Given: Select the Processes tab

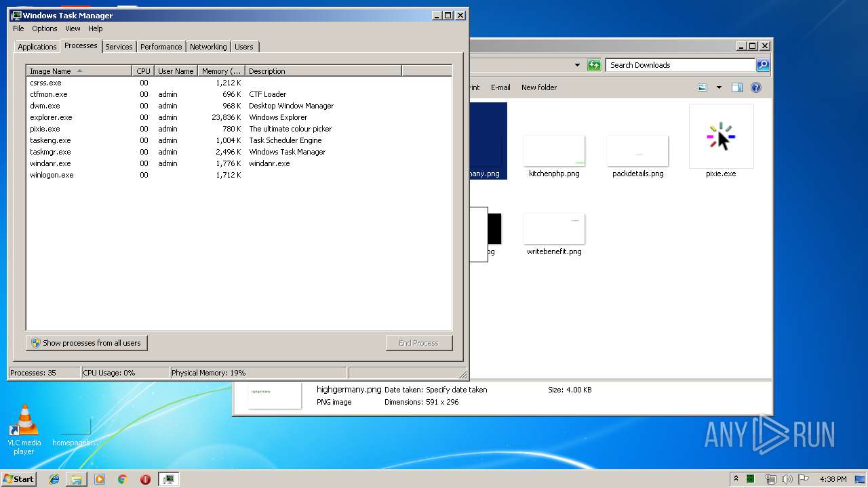Looking at the screenshot, I should [81, 45].
